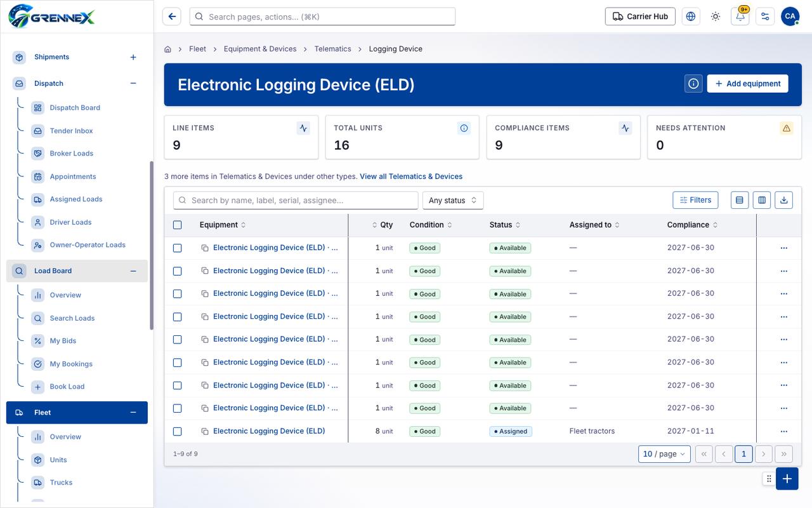This screenshot has width=812, height=508.
Task: Open My Bids in the sidebar
Action: (63, 341)
